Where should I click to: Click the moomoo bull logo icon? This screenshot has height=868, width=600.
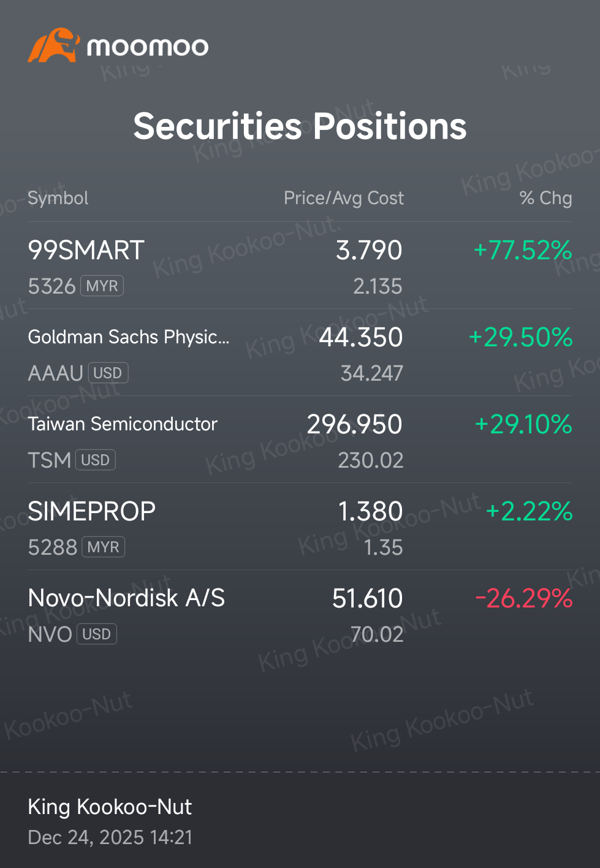[x=53, y=45]
